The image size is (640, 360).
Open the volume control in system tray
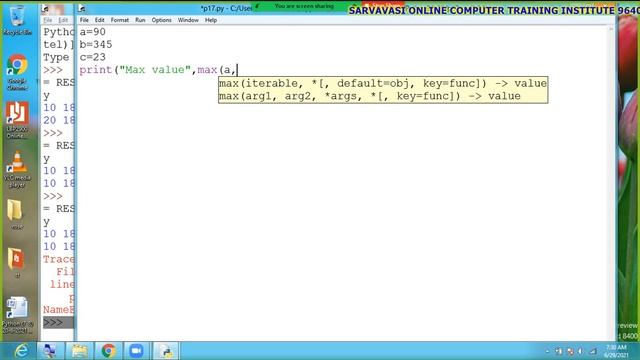click(x=580, y=351)
